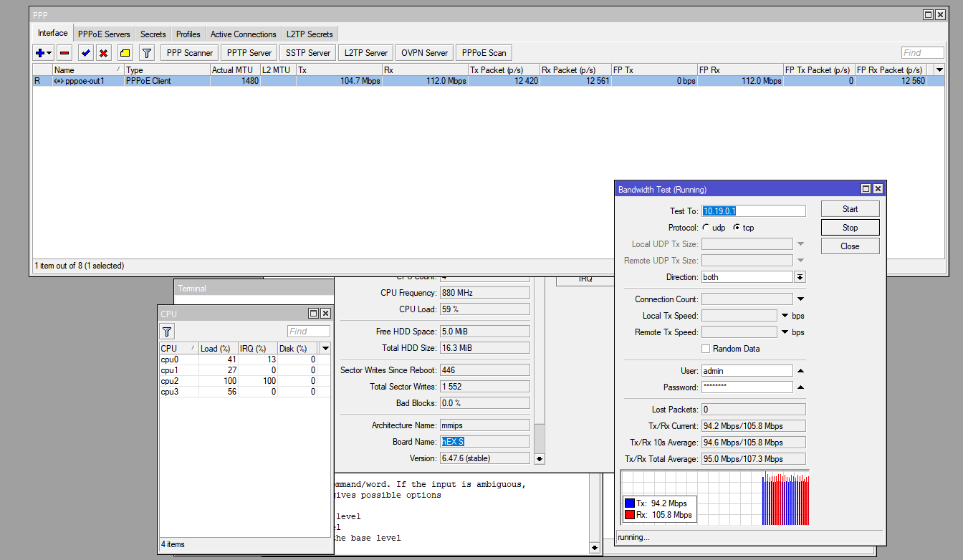Switch to the Interface tab
Screen dimensions: 963x560
coord(53,33)
